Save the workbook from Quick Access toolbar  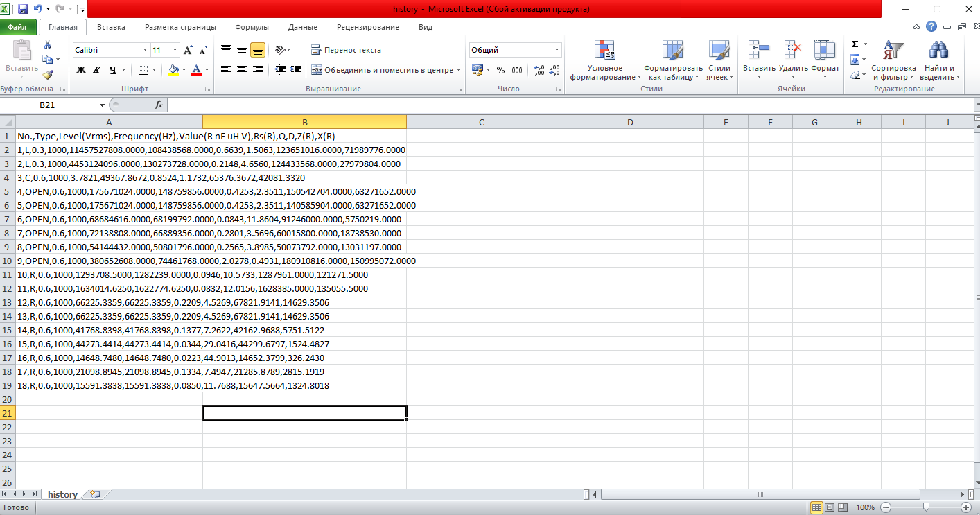pos(23,10)
